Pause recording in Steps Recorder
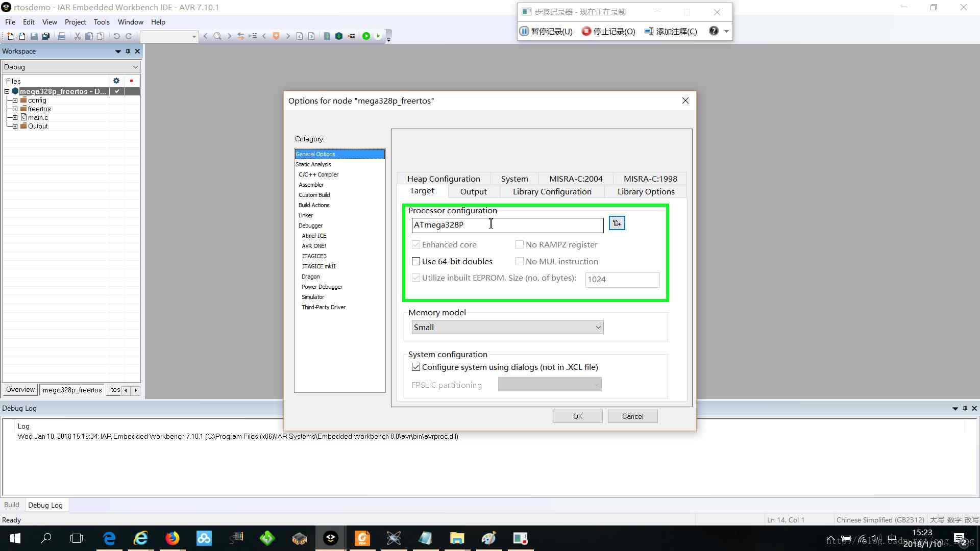Screen dimensions: 980x551 click(546, 31)
